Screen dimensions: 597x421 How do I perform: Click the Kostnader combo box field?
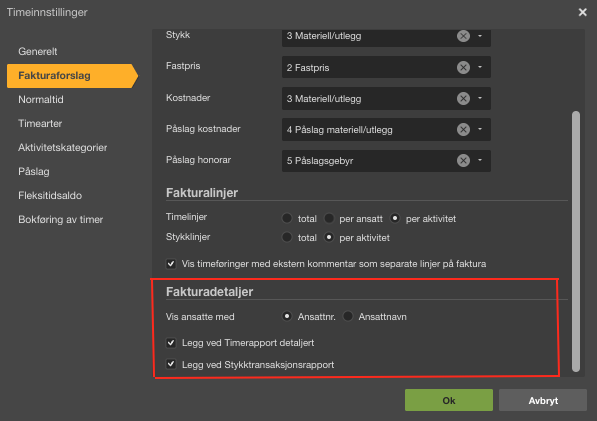point(386,99)
